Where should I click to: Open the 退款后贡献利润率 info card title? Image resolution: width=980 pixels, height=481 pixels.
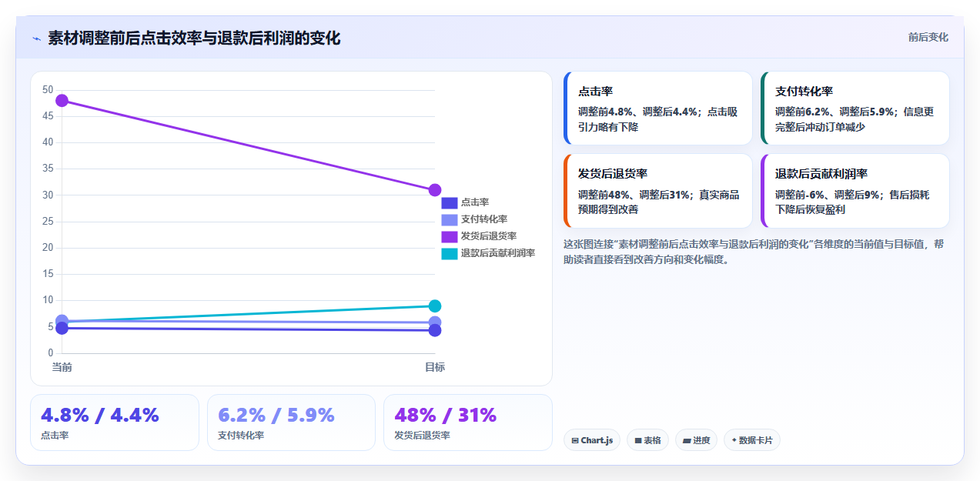click(x=821, y=174)
